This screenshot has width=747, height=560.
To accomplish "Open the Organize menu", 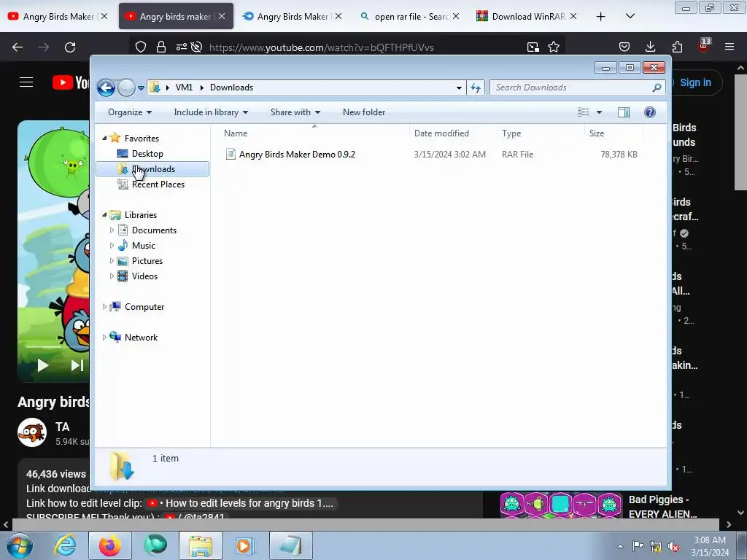I will pyautogui.click(x=130, y=112).
